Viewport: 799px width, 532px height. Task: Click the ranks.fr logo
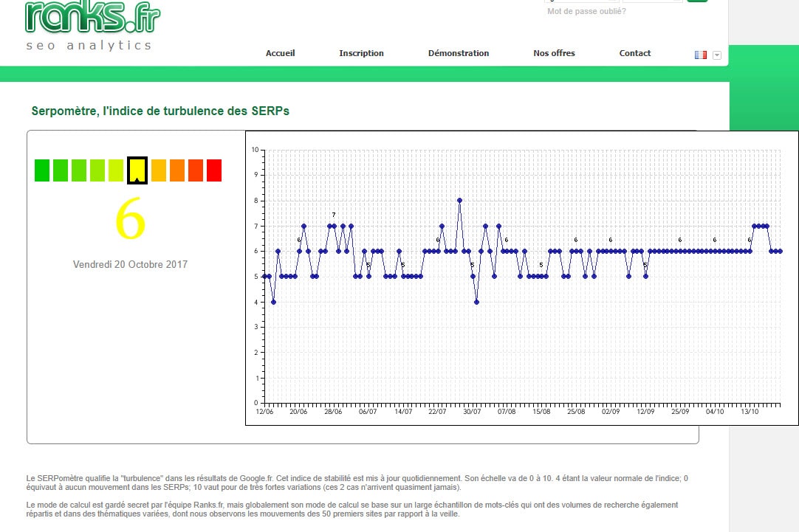[93, 17]
